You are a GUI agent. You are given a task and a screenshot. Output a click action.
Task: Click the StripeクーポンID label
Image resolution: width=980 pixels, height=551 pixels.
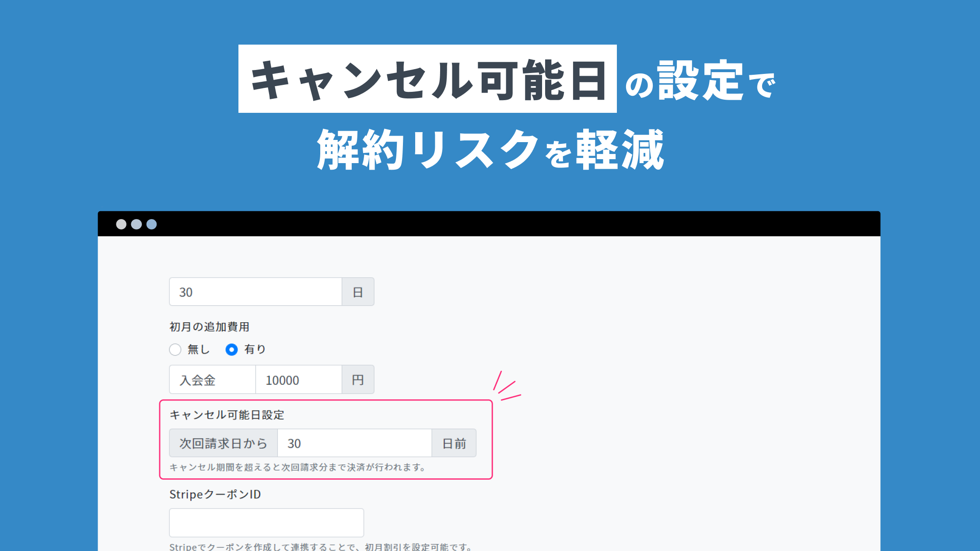pos(215,494)
